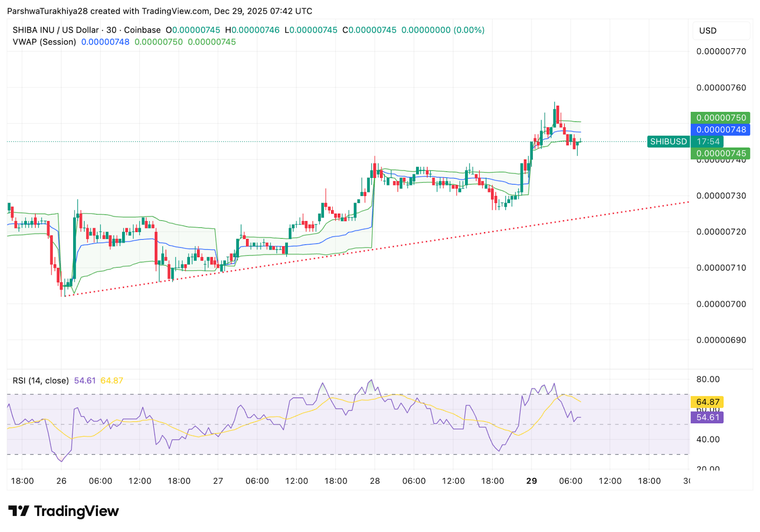760x532 pixels.
Task: Click the 0.00000690 price axis level
Action: tap(721, 340)
